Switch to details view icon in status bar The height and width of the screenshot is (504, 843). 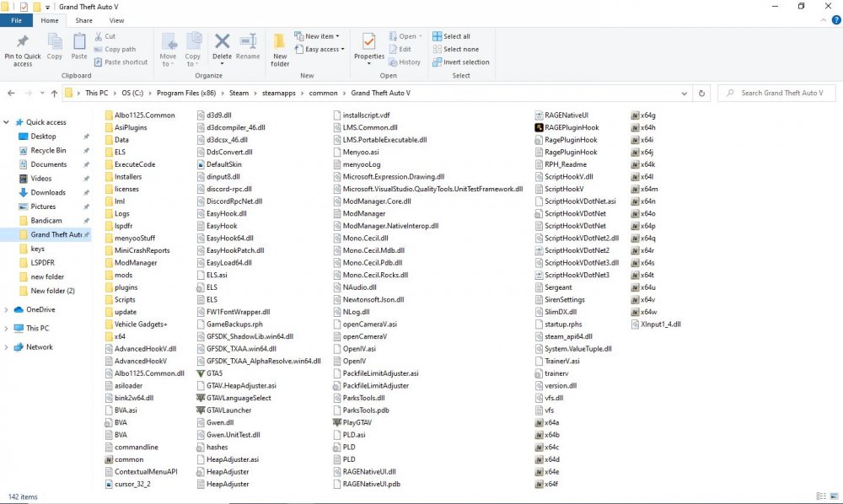[x=821, y=496]
